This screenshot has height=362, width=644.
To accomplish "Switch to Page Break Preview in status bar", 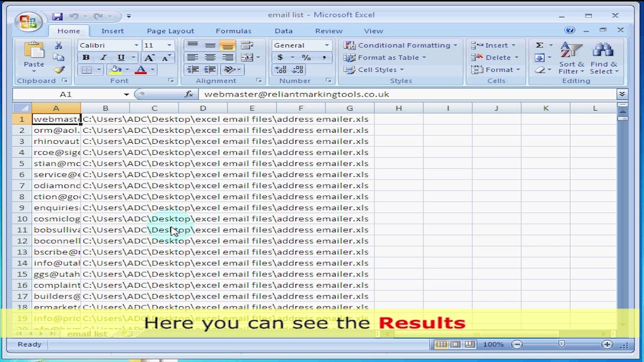I will point(469,344).
